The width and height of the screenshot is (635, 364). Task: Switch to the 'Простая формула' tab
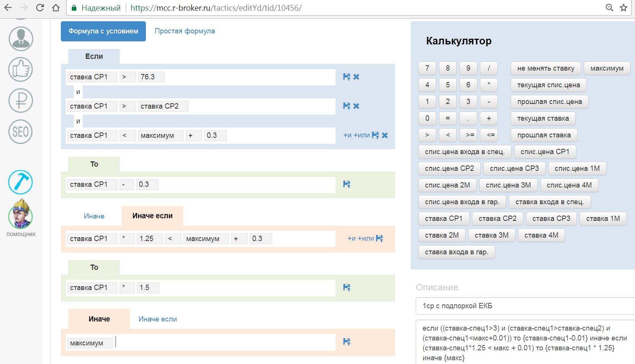coord(185,31)
